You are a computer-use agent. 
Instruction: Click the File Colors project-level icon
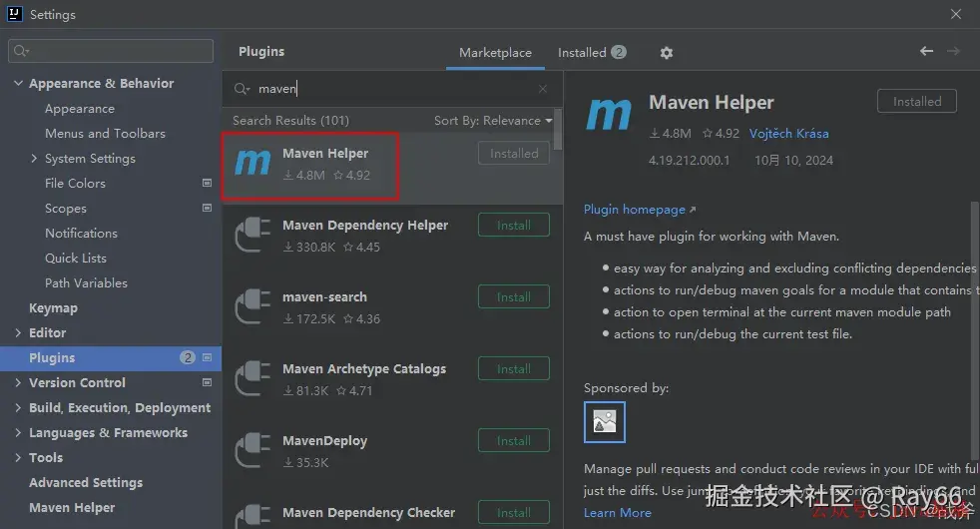pyautogui.click(x=207, y=183)
